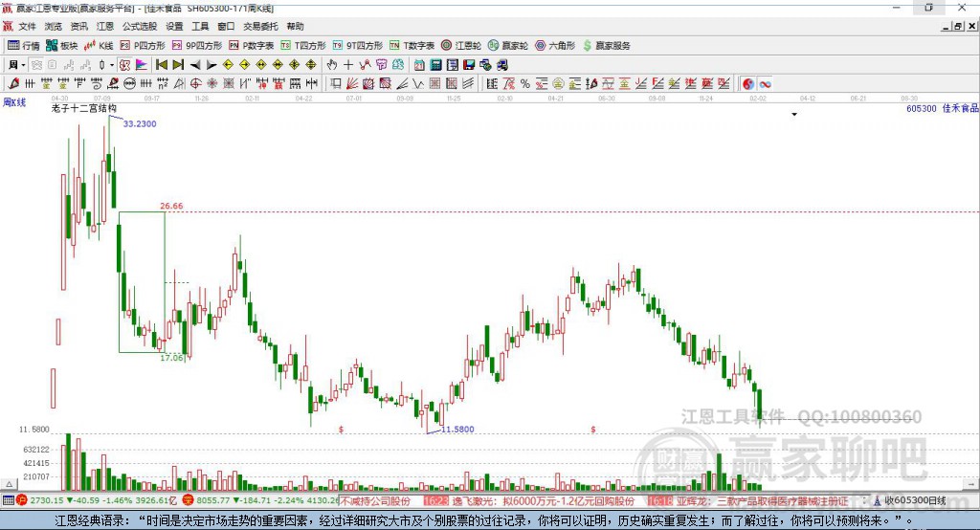980x530 pixels.
Task: Click the blue 11.5800 low price label
Action: (x=457, y=430)
